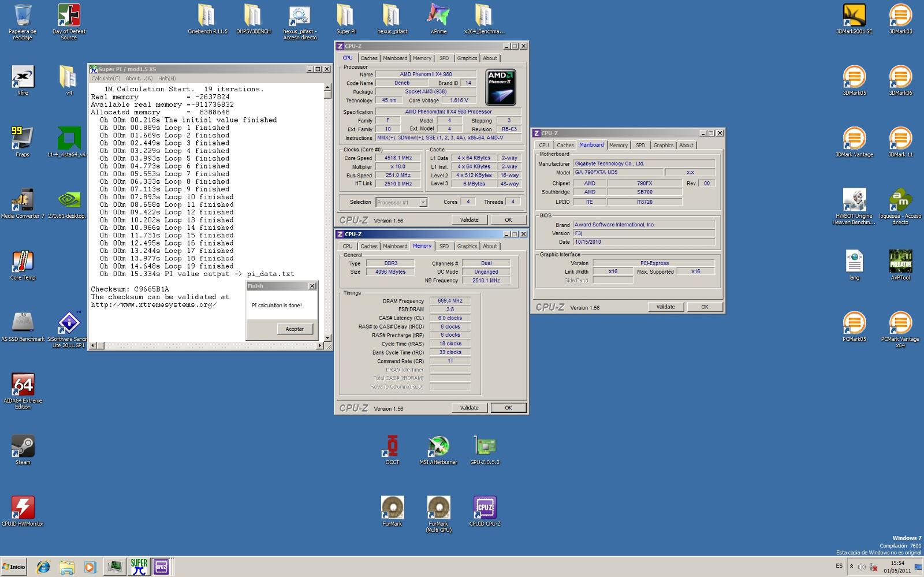
Task: Launch 3DMark05 desktop shortcut
Action: (x=854, y=80)
